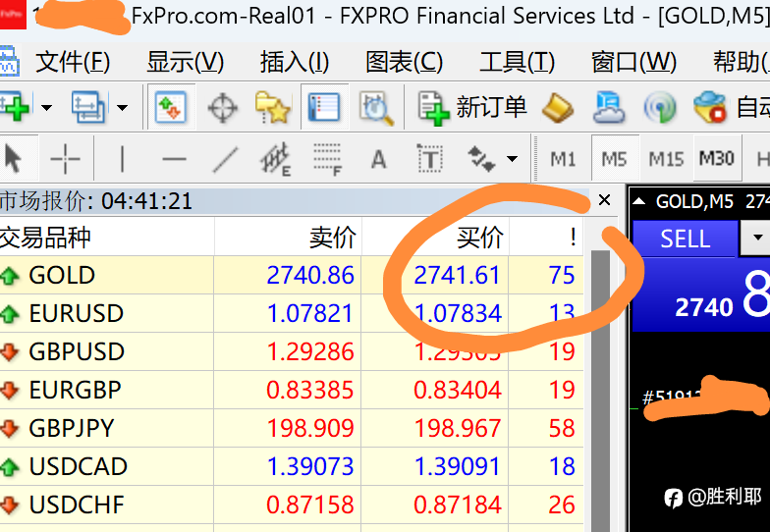This screenshot has width=770, height=532.
Task: Click GOLD bid price 2740.86
Action: (310, 275)
